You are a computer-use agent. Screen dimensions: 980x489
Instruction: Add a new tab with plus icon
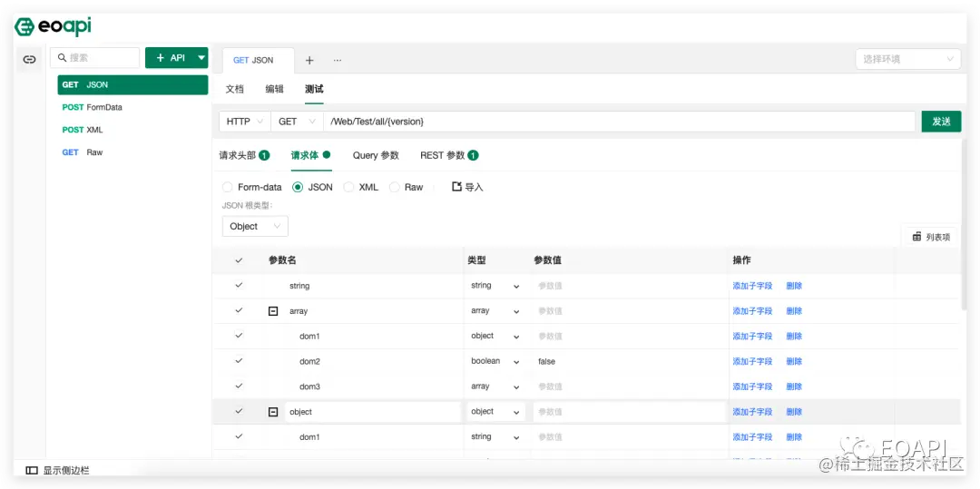tap(309, 60)
